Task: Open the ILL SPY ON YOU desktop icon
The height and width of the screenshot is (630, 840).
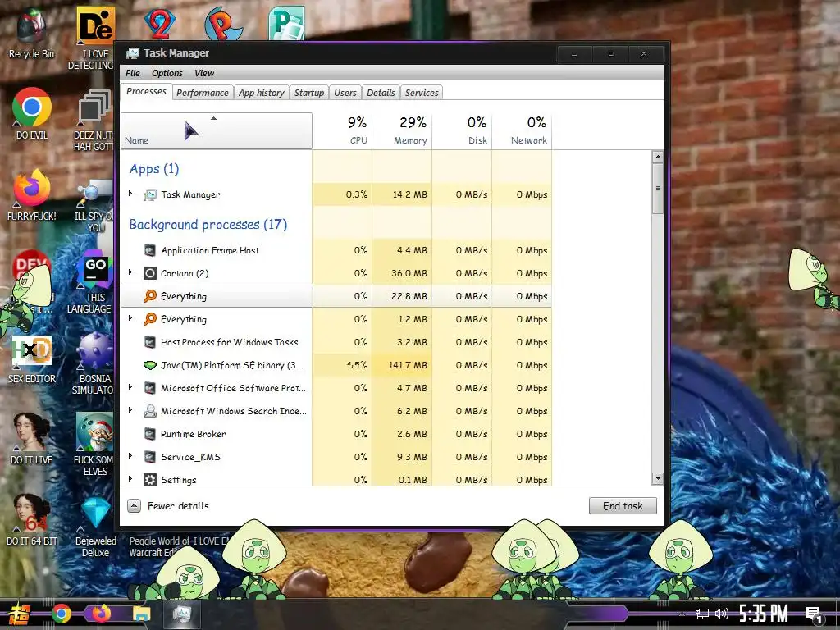Action: (x=94, y=207)
